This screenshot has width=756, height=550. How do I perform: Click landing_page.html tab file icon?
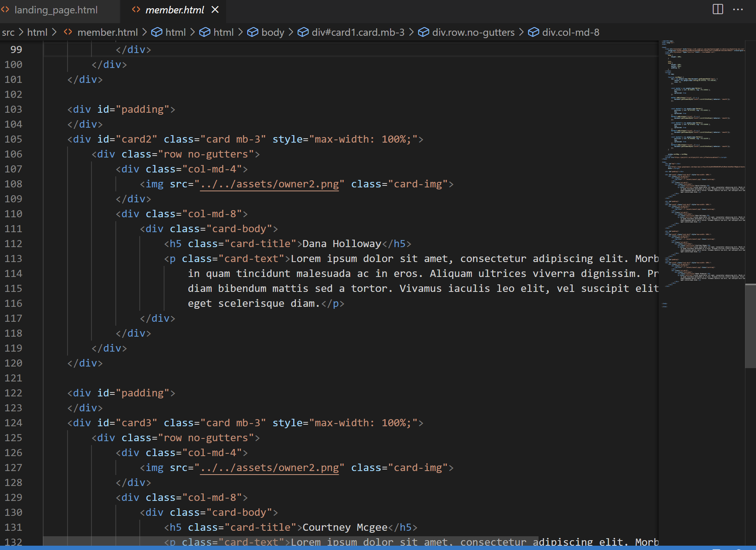5,9
